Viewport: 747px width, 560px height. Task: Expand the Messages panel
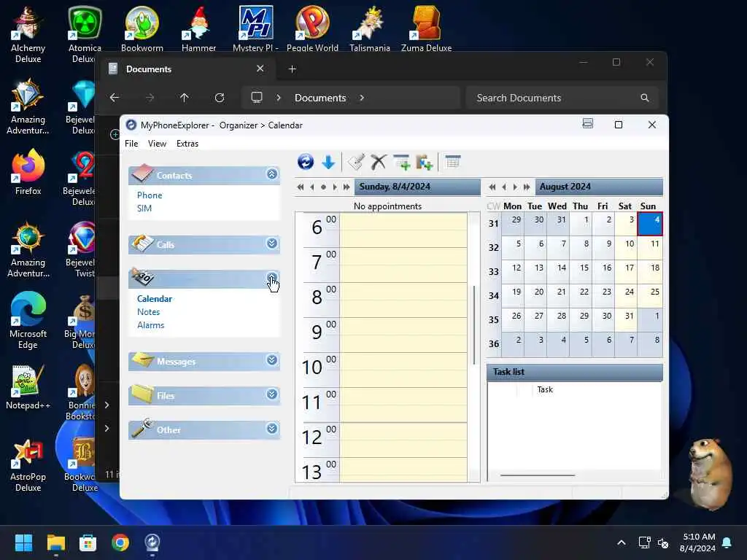pyautogui.click(x=272, y=360)
